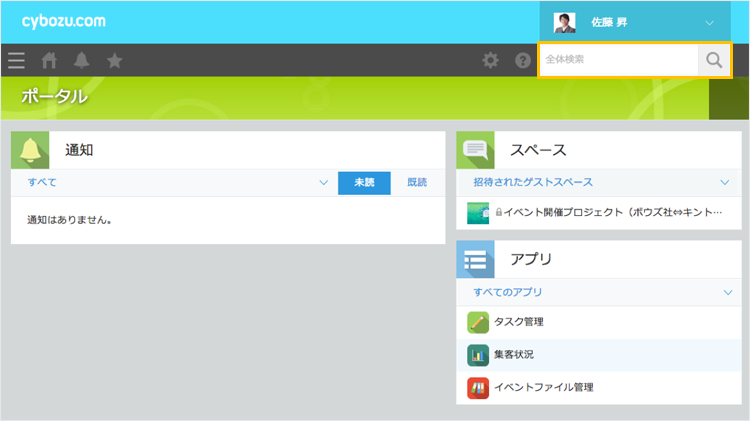This screenshot has width=750, height=421.
Task: Expand 招待されたゲストスペース dropdown
Action: (x=725, y=182)
